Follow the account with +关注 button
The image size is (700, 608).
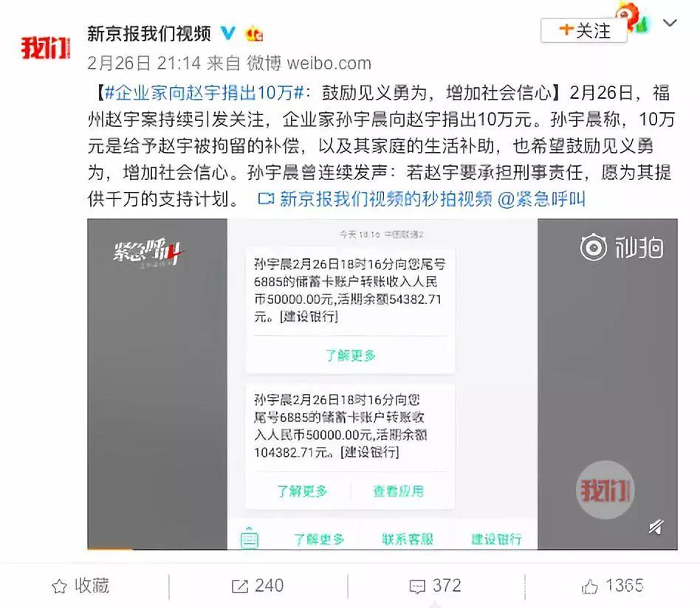click(584, 30)
